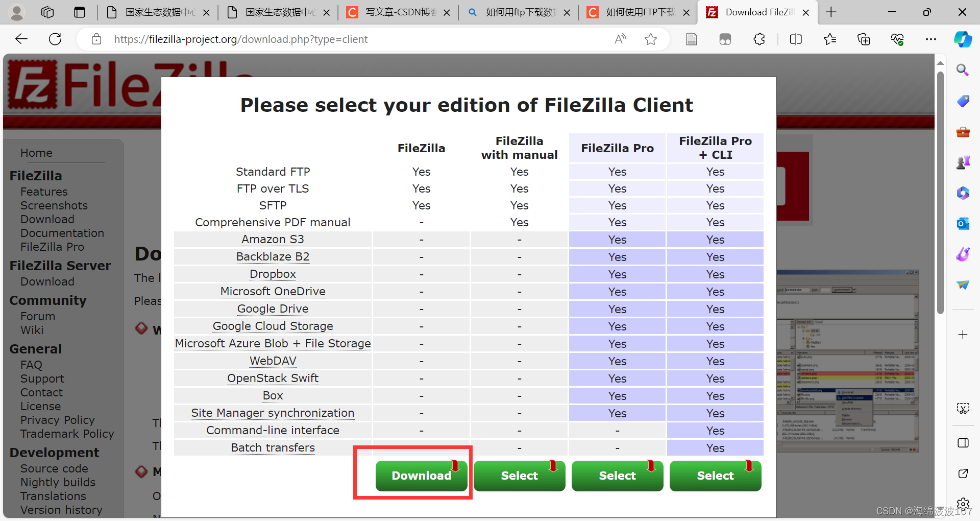The height and width of the screenshot is (521, 980).
Task: Open the Favorites list icon
Action: click(830, 39)
